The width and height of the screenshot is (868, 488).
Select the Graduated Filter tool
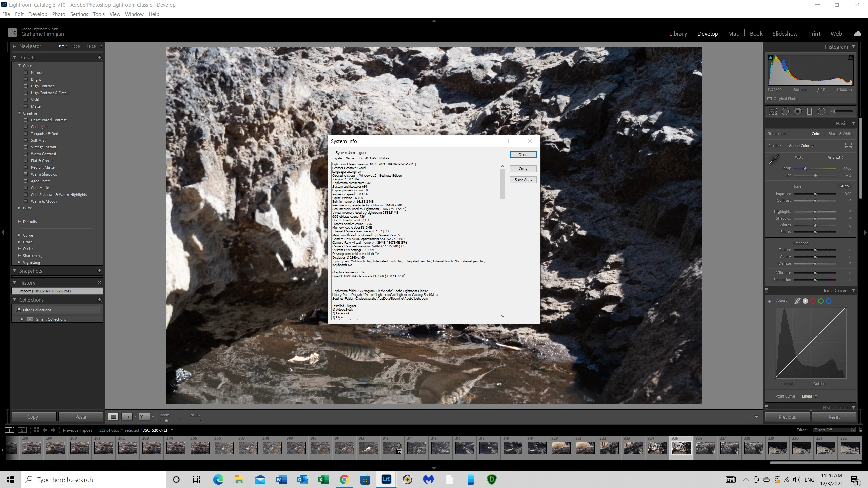tap(809, 111)
